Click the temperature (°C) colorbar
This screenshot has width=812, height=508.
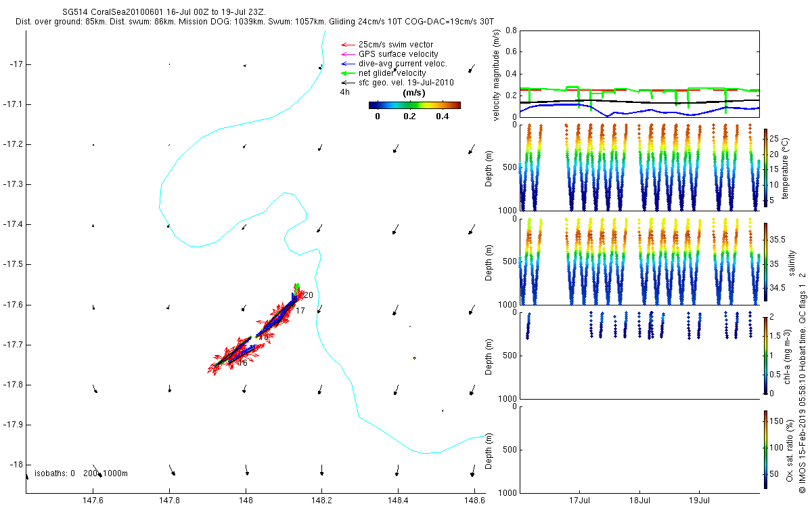coord(765,167)
